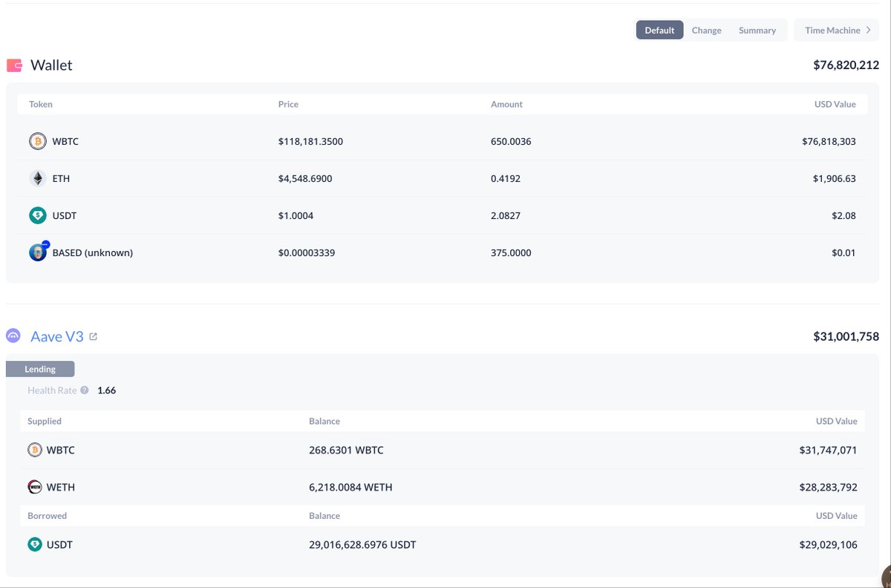The image size is (891, 588).
Task: Click the USDT price $1.0004
Action: 294,215
